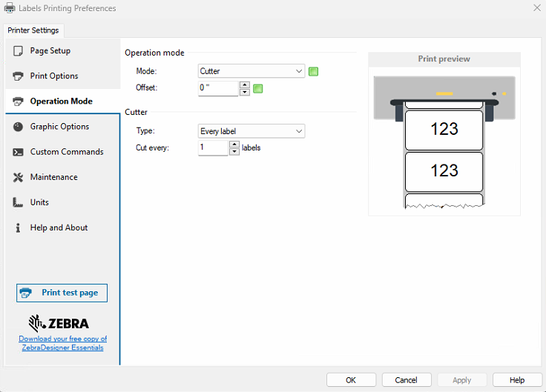Image resolution: width=546 pixels, height=392 pixels.
Task: Open the Page Setup section
Action: point(63,51)
